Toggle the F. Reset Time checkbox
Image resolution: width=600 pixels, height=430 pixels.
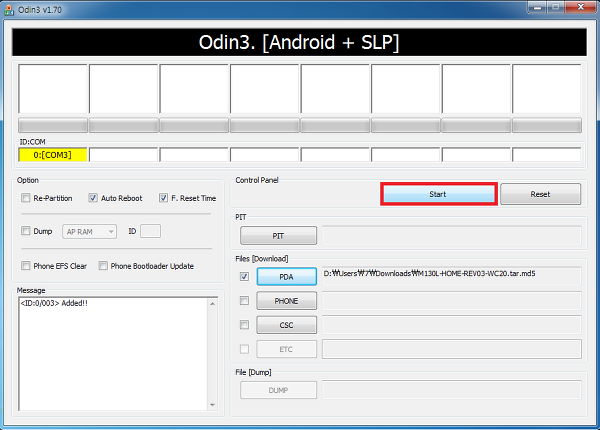(x=163, y=198)
